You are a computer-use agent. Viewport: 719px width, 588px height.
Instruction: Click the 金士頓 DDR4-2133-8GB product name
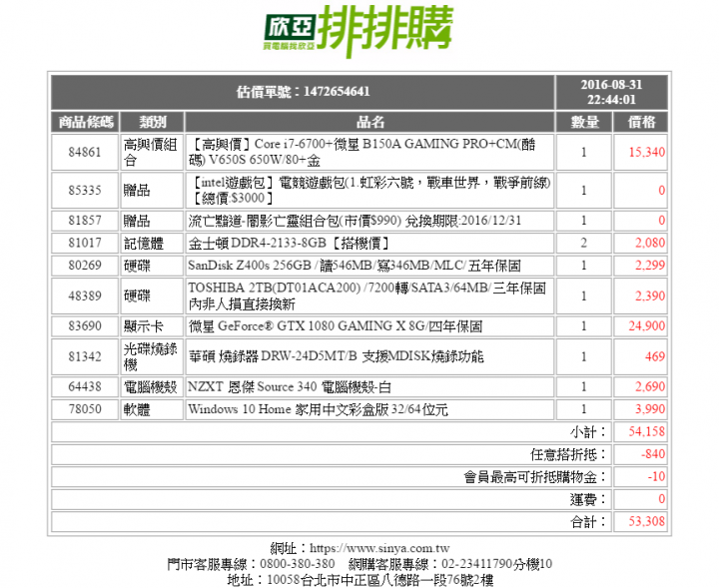290,244
